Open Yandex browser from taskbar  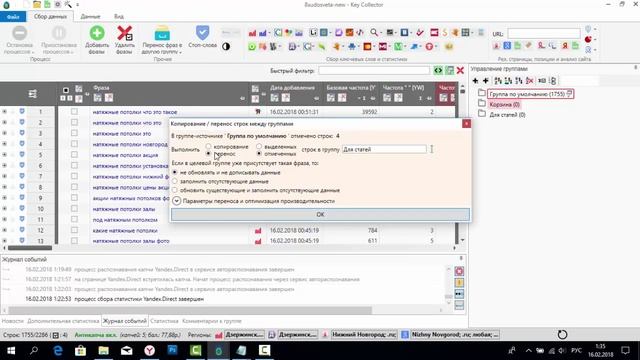149,350
